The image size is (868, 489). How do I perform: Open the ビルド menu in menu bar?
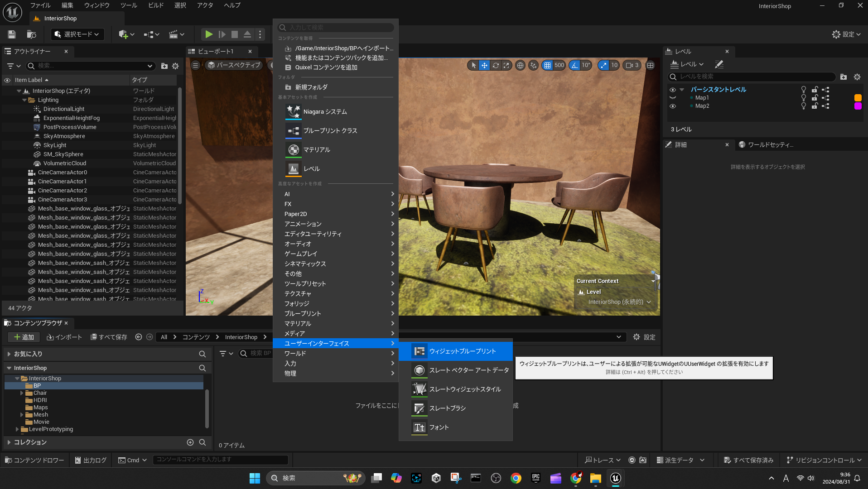tap(155, 5)
